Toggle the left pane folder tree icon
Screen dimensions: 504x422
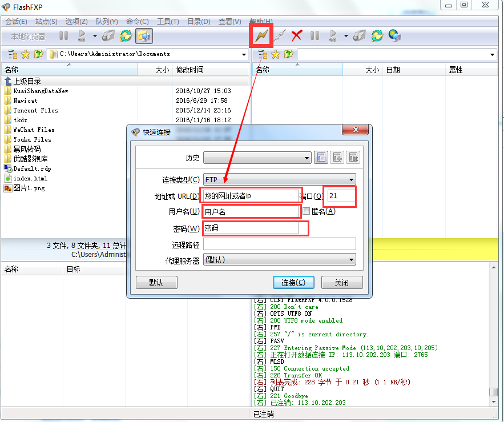pyautogui.click(x=13, y=54)
